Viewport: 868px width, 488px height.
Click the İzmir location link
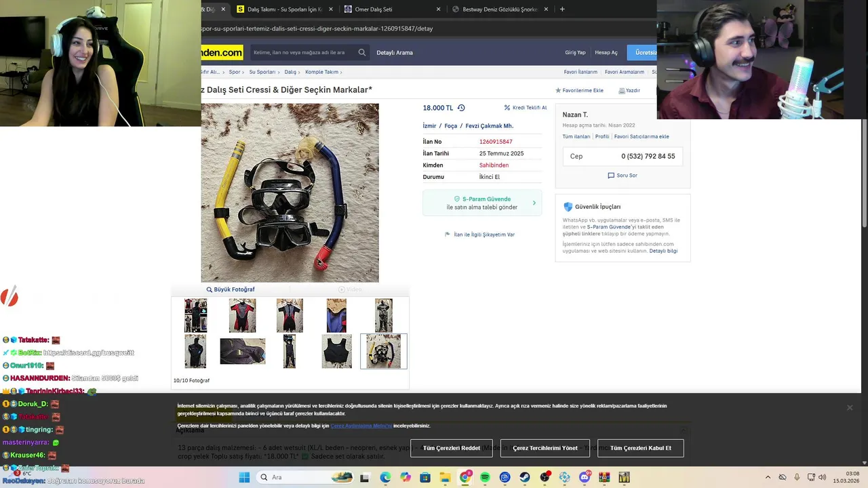tap(429, 126)
